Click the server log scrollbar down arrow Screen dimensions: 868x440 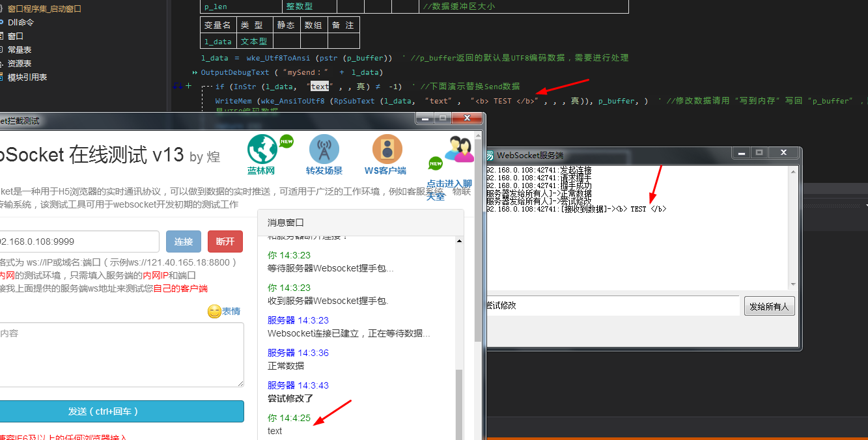tap(792, 284)
